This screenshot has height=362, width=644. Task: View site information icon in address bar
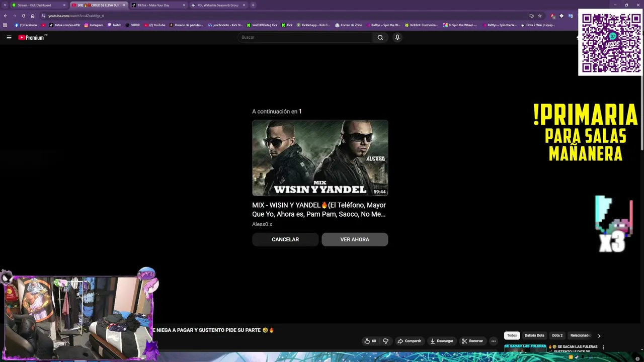[43, 16]
